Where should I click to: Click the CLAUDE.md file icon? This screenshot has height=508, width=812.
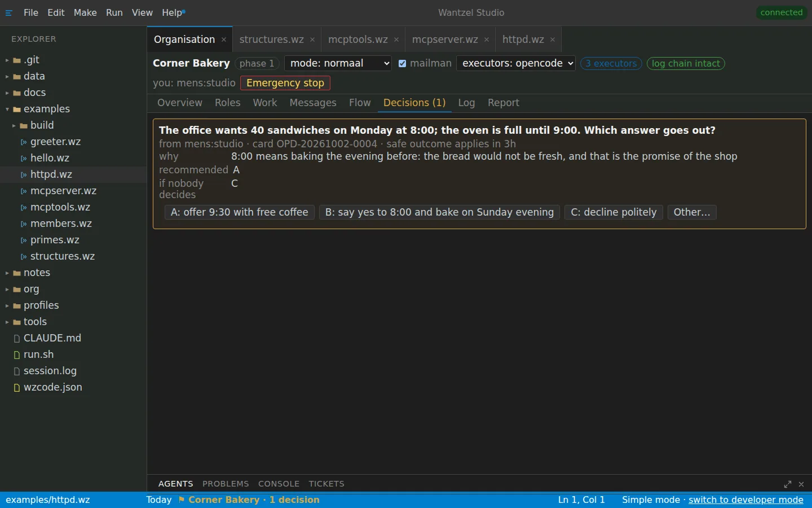pyautogui.click(x=17, y=339)
